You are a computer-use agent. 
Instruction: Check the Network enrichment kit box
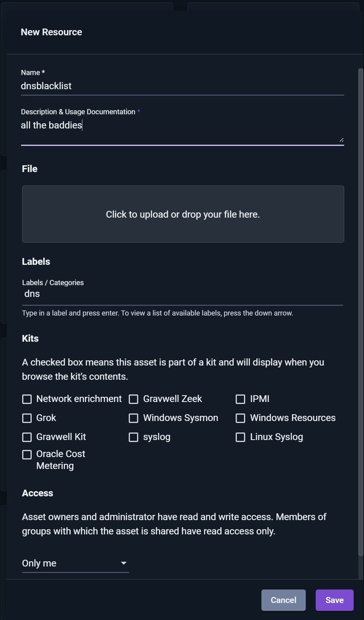click(27, 399)
